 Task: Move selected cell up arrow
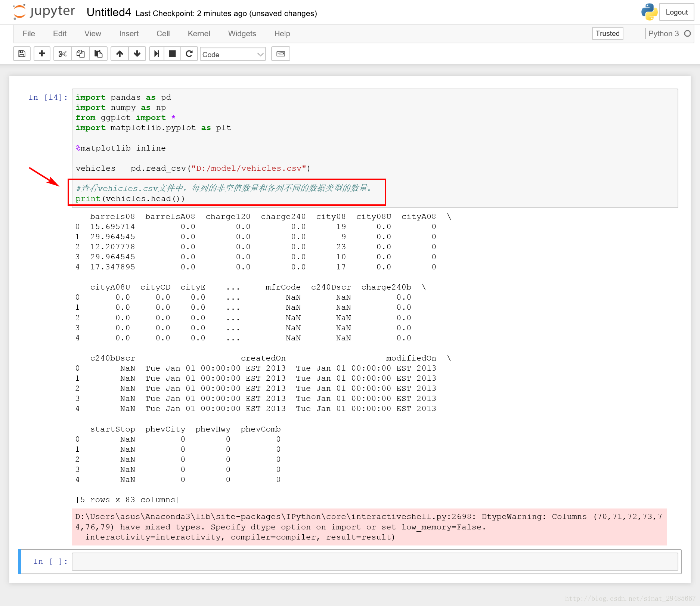tap(120, 54)
